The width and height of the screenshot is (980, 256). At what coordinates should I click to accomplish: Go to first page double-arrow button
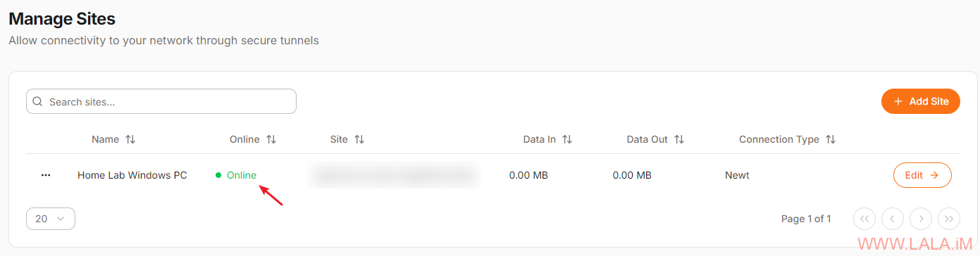click(x=864, y=219)
